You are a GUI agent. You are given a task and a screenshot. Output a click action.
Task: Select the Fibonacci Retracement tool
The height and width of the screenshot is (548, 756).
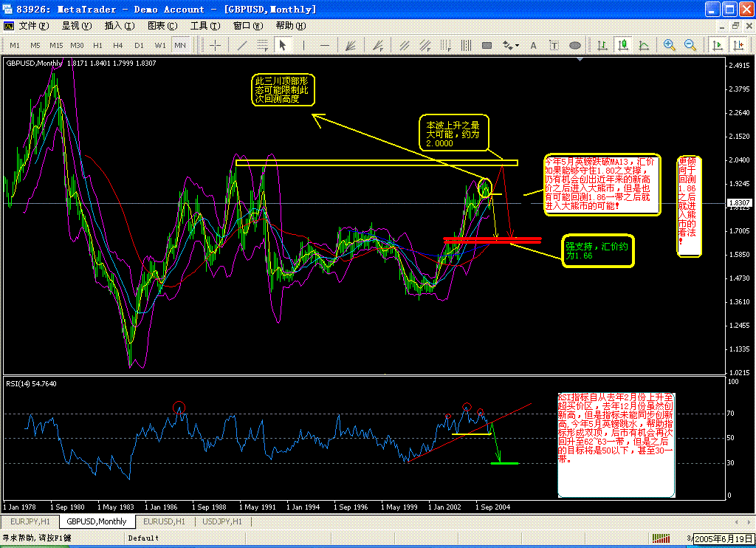coord(262,45)
